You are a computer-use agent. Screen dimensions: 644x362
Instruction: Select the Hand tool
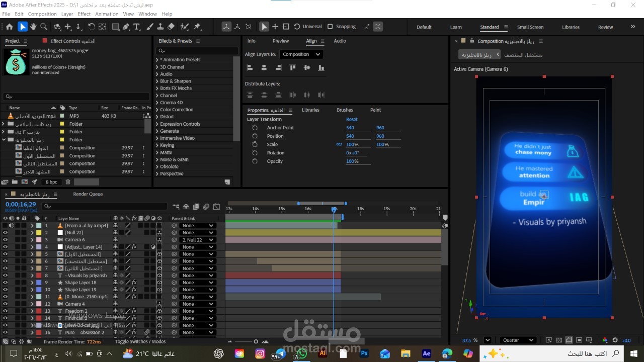click(33, 27)
